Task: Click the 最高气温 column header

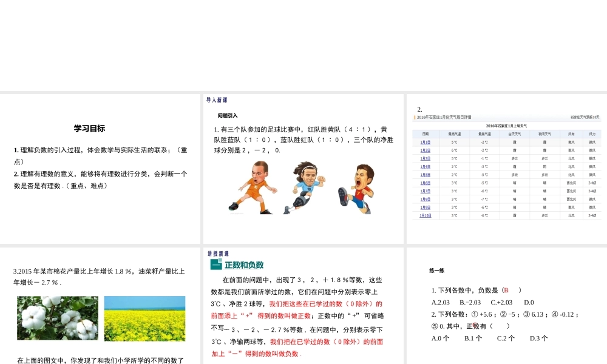Action: tap(453, 133)
